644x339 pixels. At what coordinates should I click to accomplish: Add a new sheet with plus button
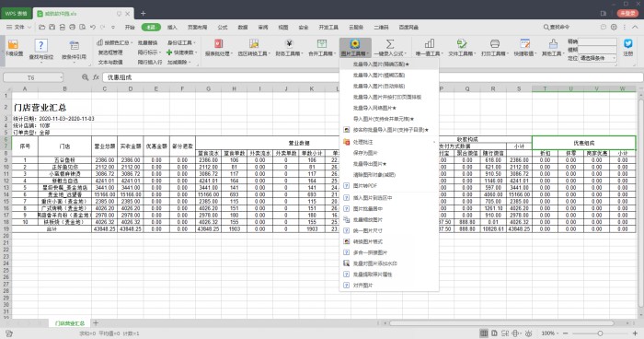(96, 323)
